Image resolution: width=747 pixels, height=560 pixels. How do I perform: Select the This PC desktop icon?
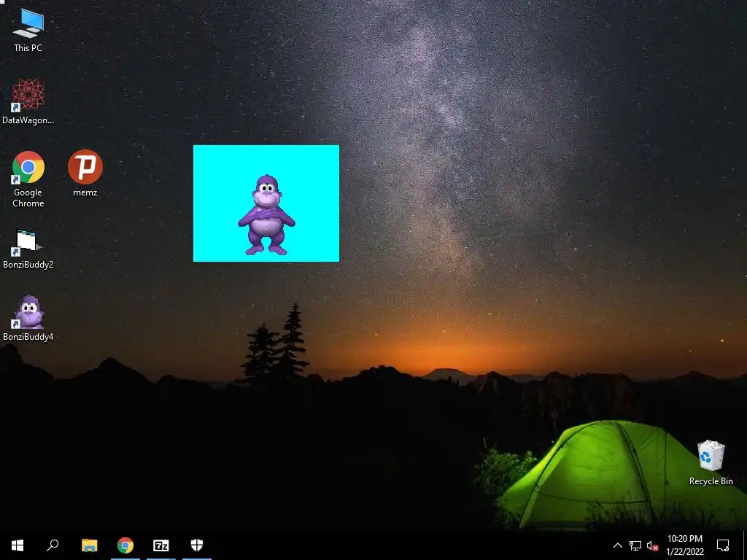[x=28, y=31]
